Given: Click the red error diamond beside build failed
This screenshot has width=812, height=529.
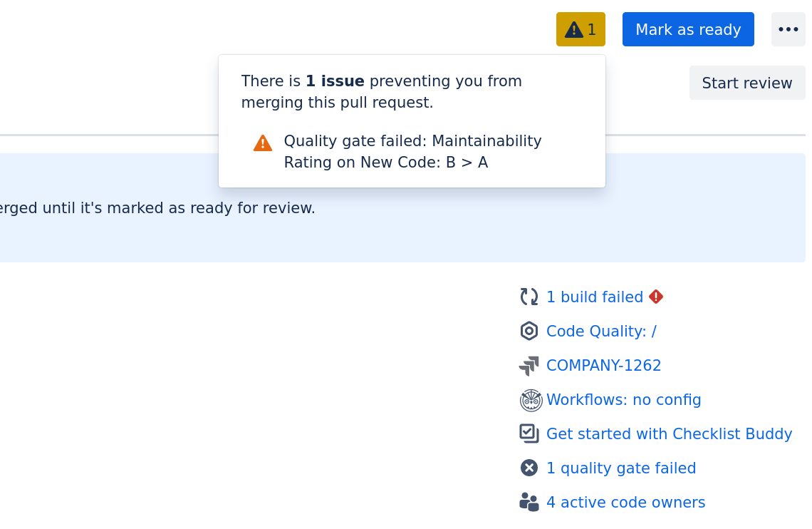Looking at the screenshot, I should [656, 297].
